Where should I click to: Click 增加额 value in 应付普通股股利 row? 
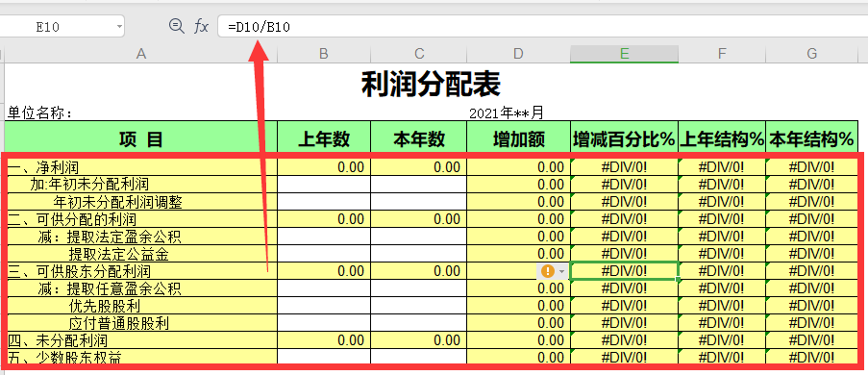[519, 323]
